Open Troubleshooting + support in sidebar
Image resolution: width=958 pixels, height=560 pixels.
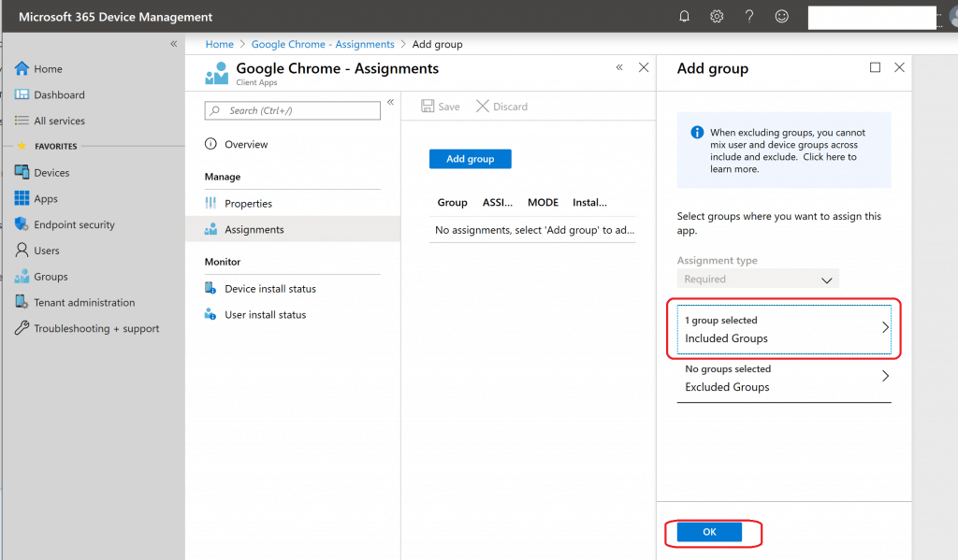click(x=96, y=329)
